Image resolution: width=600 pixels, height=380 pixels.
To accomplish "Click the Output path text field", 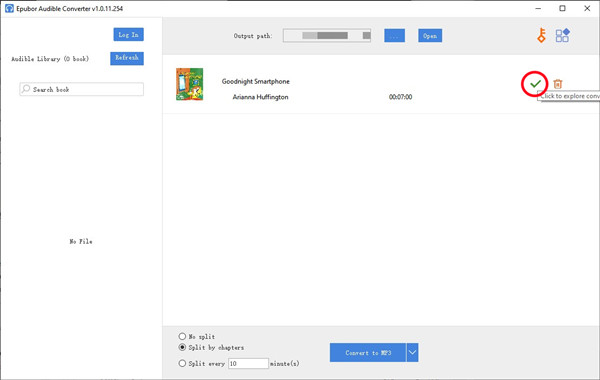I will (327, 36).
